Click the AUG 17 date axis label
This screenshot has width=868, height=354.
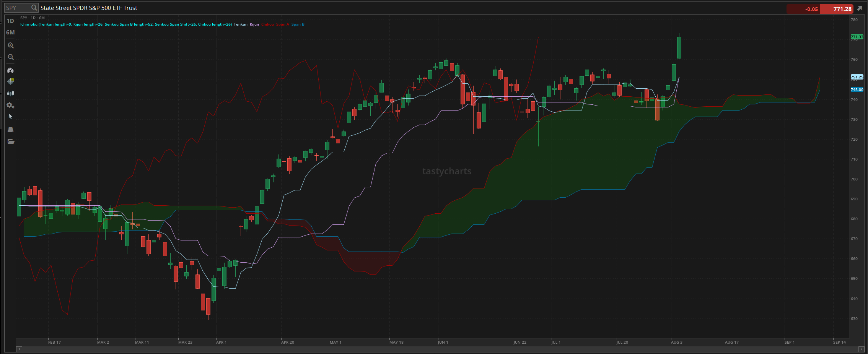pos(732,343)
